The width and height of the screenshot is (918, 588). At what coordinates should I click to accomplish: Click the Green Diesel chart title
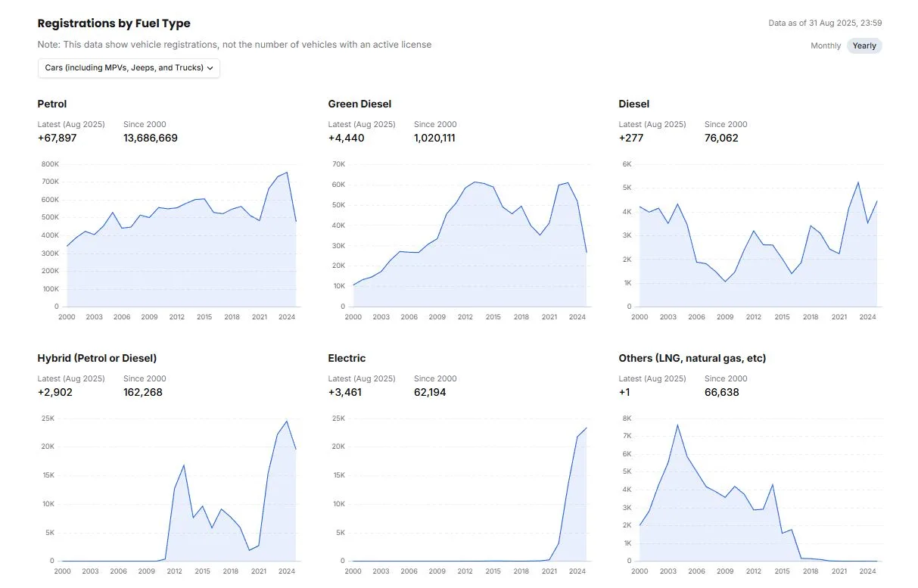tap(359, 104)
